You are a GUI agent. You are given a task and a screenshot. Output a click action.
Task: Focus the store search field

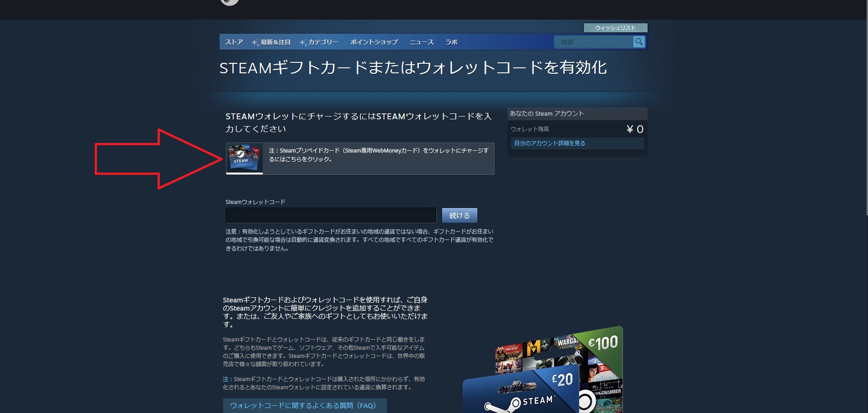coord(593,42)
